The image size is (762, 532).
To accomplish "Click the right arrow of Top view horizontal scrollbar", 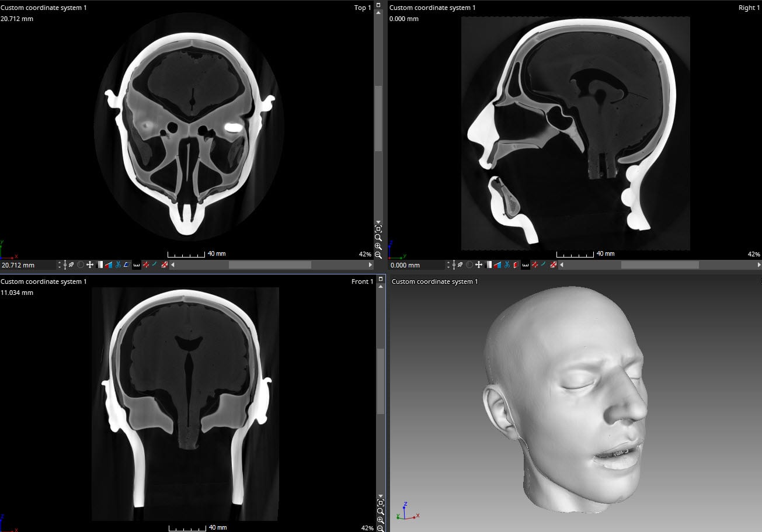I will point(370,265).
